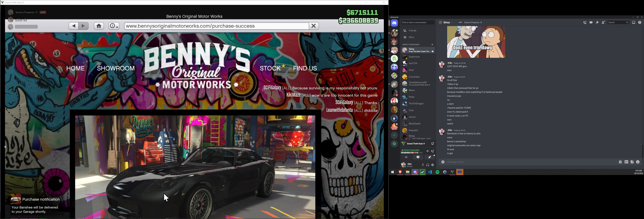Click Find or start a conversation box
The image size is (644, 219).
418,23
